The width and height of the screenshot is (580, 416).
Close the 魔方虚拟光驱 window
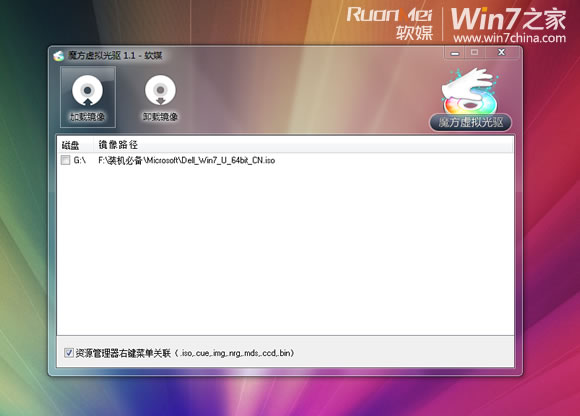coord(501,53)
